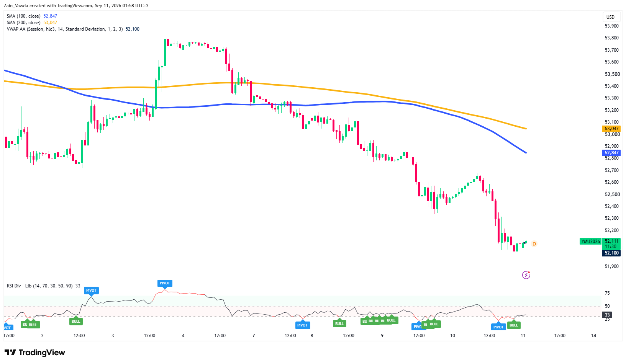
Task: Click the 51,900 price scale label
Action: pos(611,266)
